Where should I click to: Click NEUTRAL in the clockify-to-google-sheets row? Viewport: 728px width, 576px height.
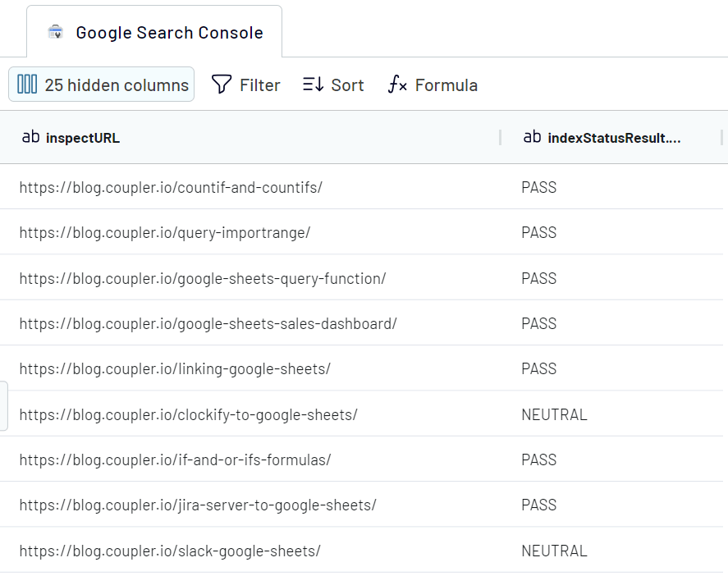554,414
